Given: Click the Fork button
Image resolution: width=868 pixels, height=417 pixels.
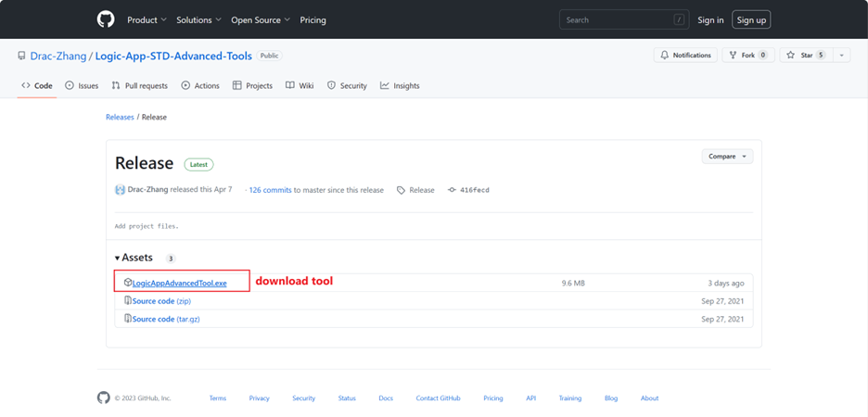Looking at the screenshot, I should [747, 56].
